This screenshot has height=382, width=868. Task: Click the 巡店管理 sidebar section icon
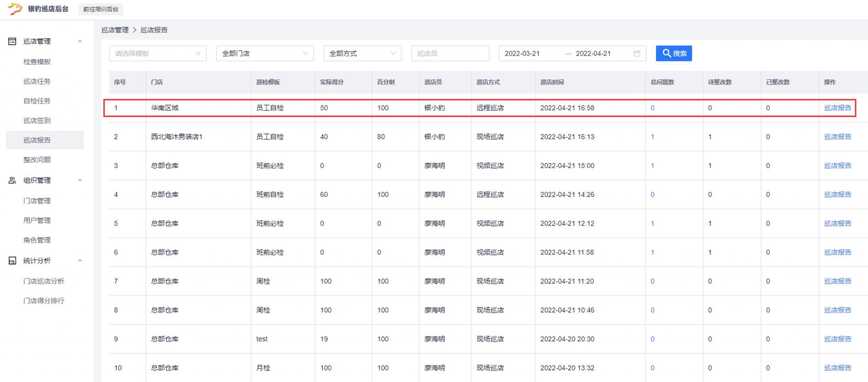(12, 41)
